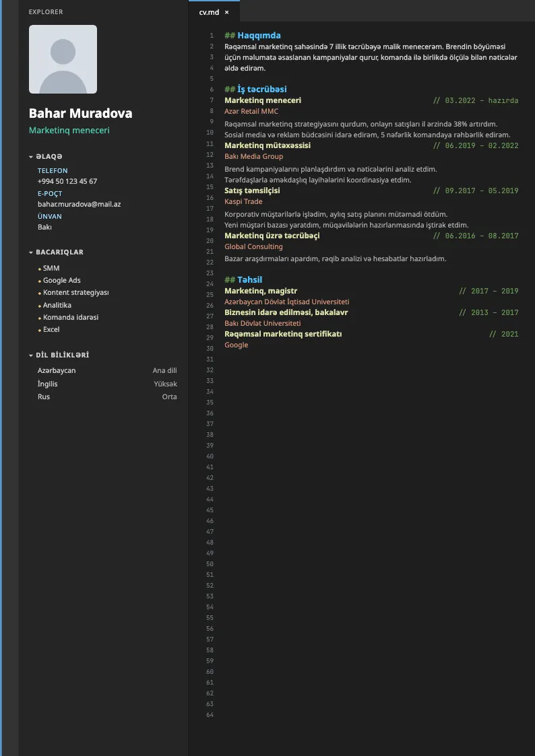Select the Analitika skill item
Screen dimensions: 535x756
click(57, 305)
